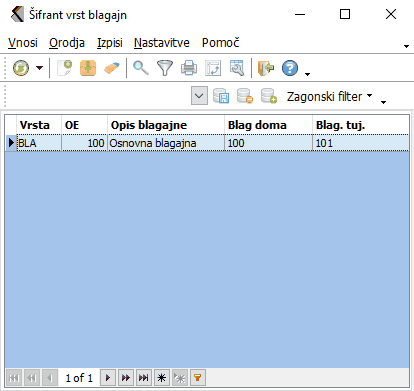Image resolution: width=414 pixels, height=391 pixels.
Task: Click the add filter database plus icon
Action: [x=269, y=96]
